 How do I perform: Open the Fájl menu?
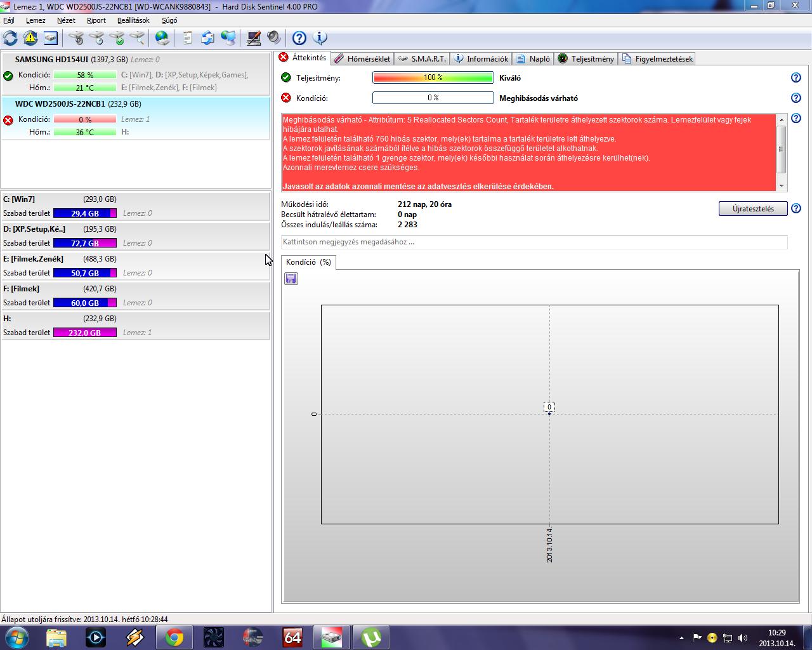(x=9, y=20)
